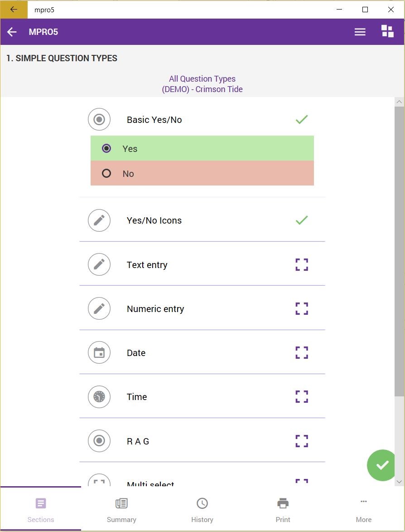Open the History tab
This screenshot has width=405, height=532.
(202, 510)
